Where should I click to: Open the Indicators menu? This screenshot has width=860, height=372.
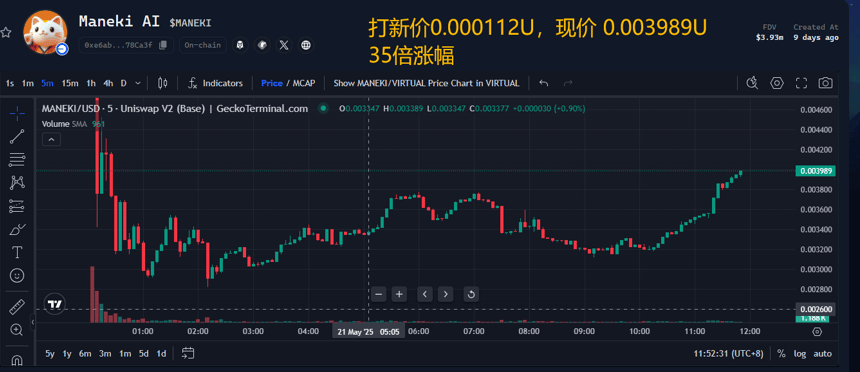[x=215, y=83]
